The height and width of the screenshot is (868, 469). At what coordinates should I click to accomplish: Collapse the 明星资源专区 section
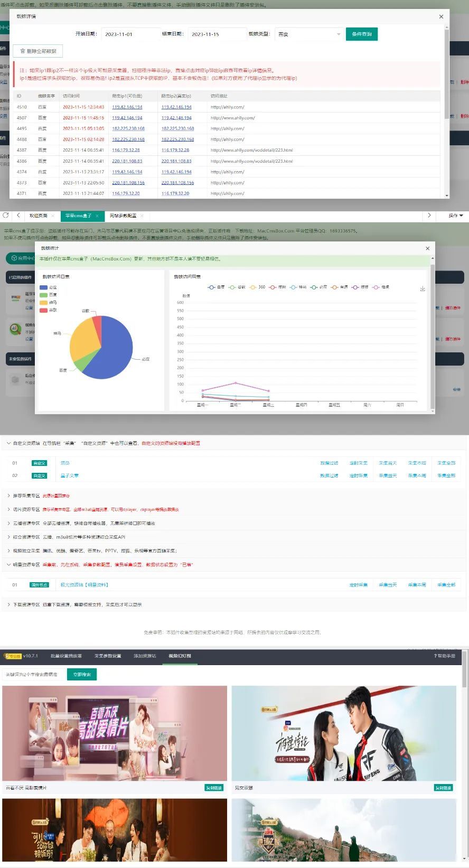[x=8, y=564]
